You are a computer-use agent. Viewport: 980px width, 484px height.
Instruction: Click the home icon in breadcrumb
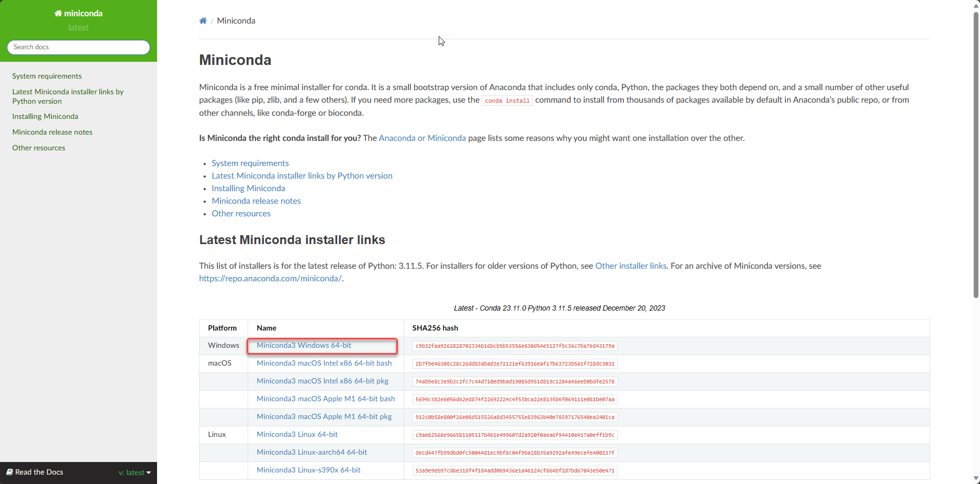click(203, 21)
